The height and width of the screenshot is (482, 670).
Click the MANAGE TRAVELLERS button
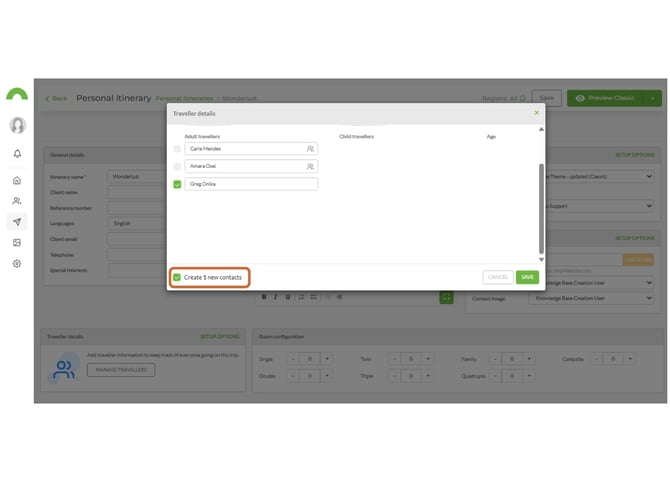(121, 370)
